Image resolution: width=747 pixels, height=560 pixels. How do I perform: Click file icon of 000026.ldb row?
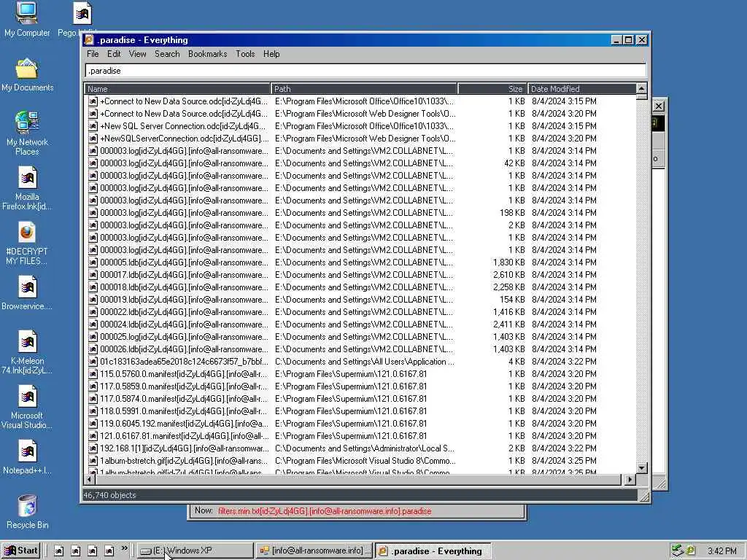point(93,349)
